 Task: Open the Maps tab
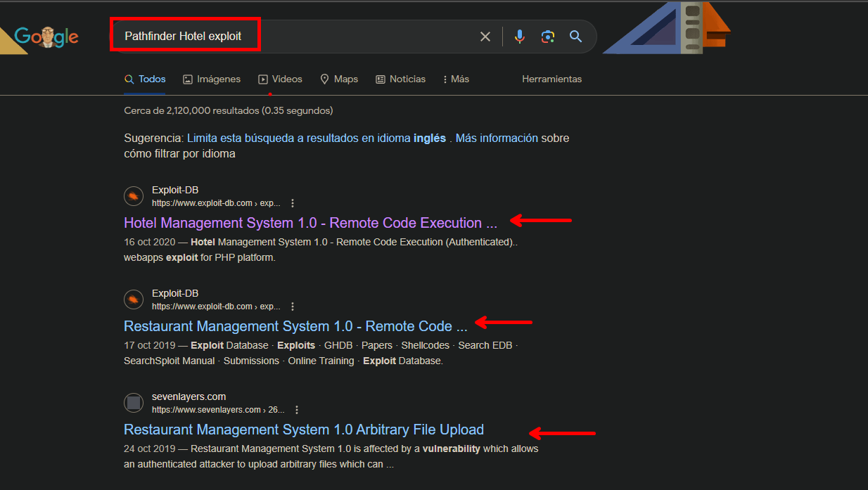click(x=339, y=79)
